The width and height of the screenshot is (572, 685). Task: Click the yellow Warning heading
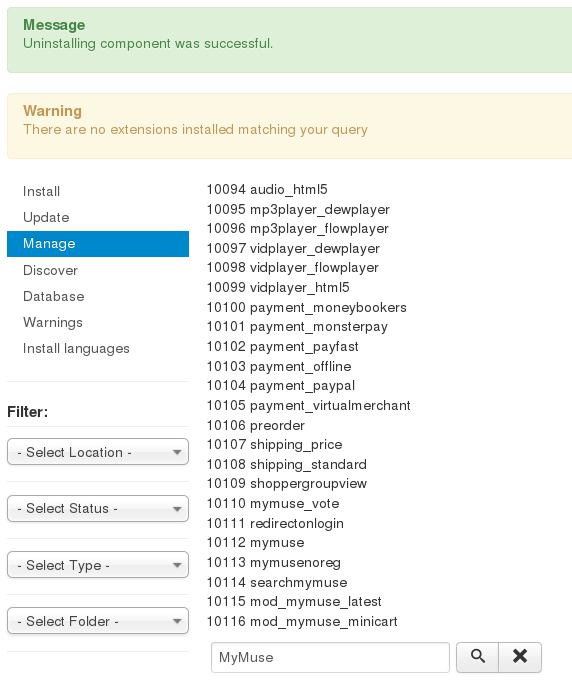[x=52, y=111]
